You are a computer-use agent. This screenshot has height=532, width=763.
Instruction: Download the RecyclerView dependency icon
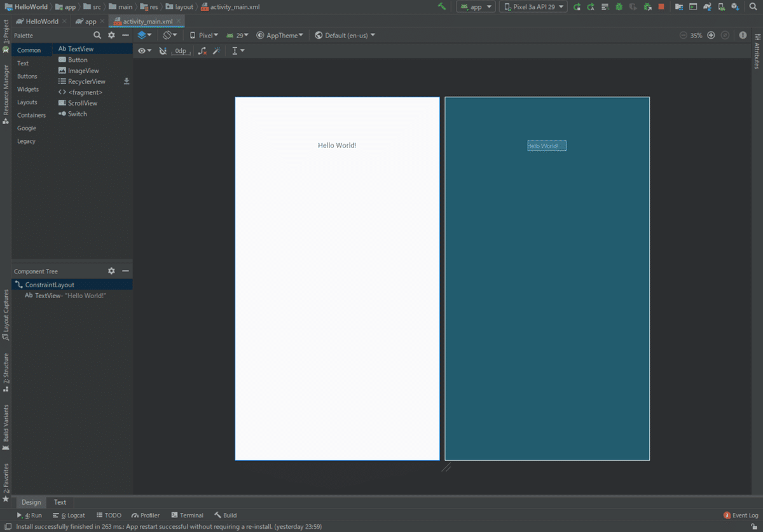(127, 81)
